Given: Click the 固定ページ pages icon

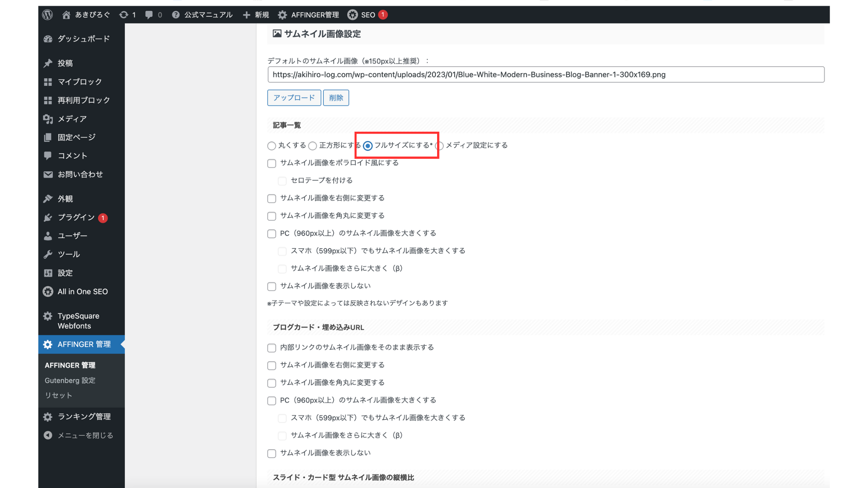Looking at the screenshot, I should coord(48,137).
